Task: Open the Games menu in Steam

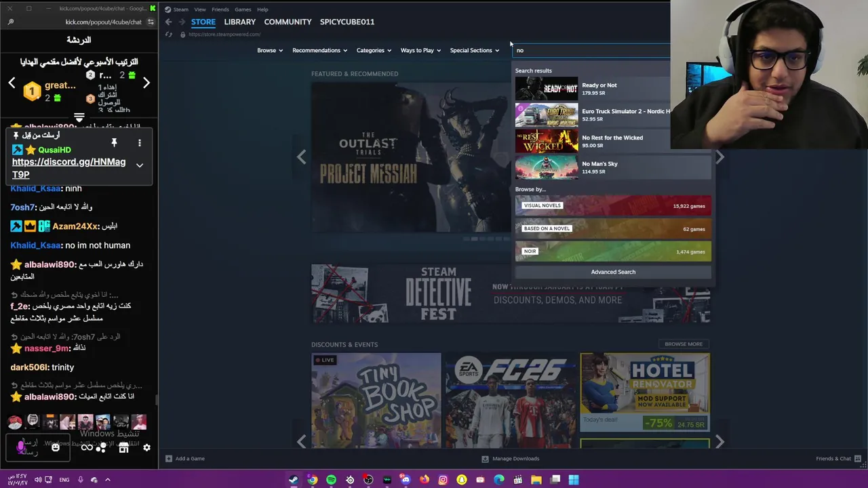Action: point(243,9)
